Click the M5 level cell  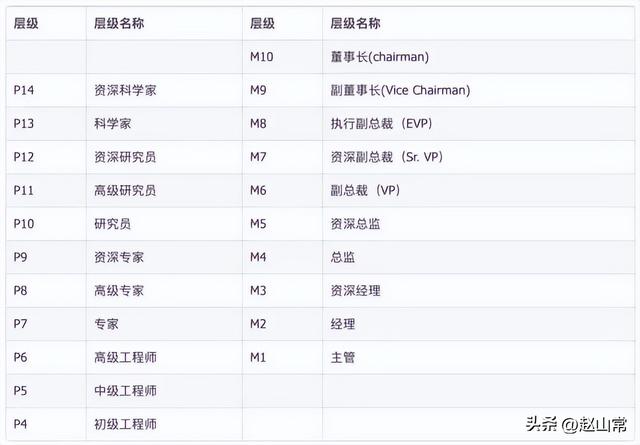coord(282,224)
